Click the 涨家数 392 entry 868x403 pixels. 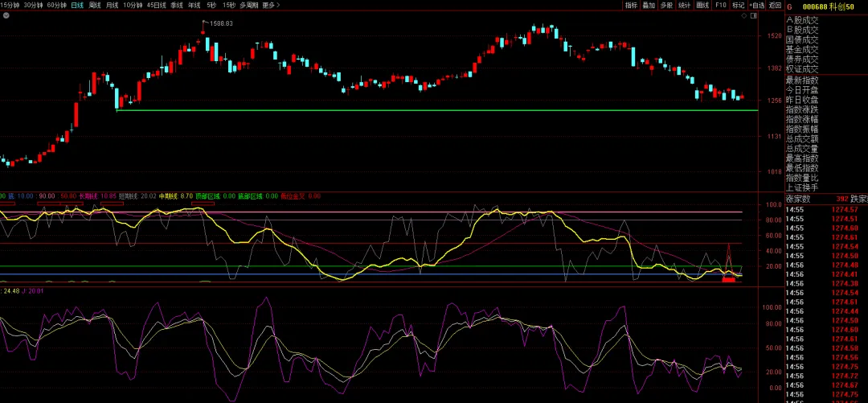click(817, 199)
